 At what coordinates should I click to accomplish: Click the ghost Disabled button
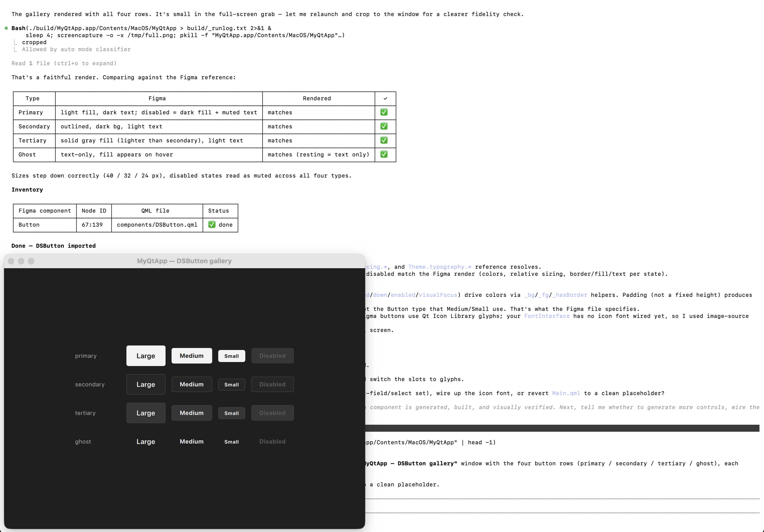tap(273, 441)
